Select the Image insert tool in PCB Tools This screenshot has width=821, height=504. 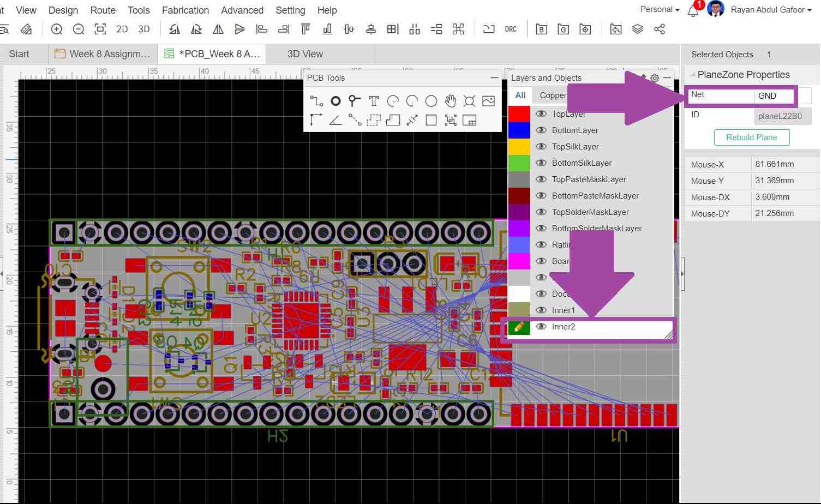point(488,101)
